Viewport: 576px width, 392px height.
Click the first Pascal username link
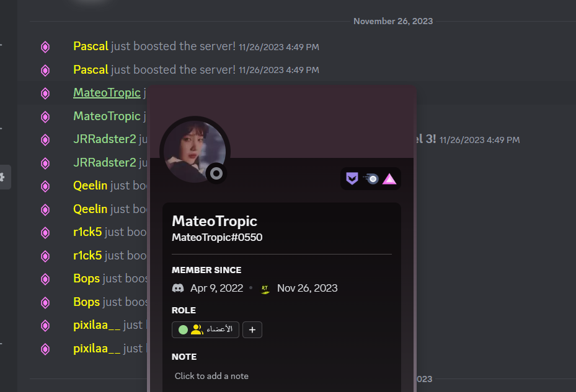tap(91, 46)
